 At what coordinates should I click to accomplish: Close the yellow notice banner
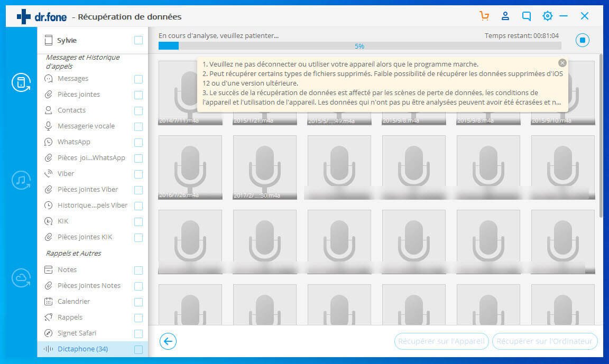pos(562,63)
